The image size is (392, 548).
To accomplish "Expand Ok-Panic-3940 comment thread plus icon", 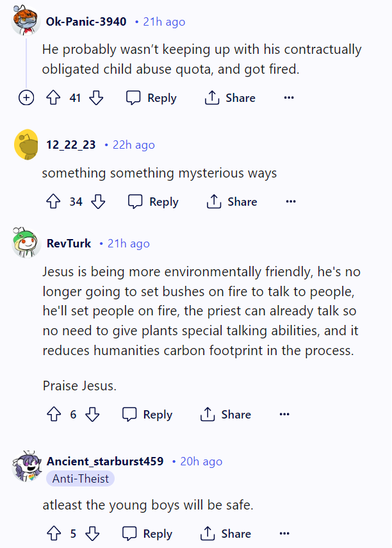I will (26, 98).
